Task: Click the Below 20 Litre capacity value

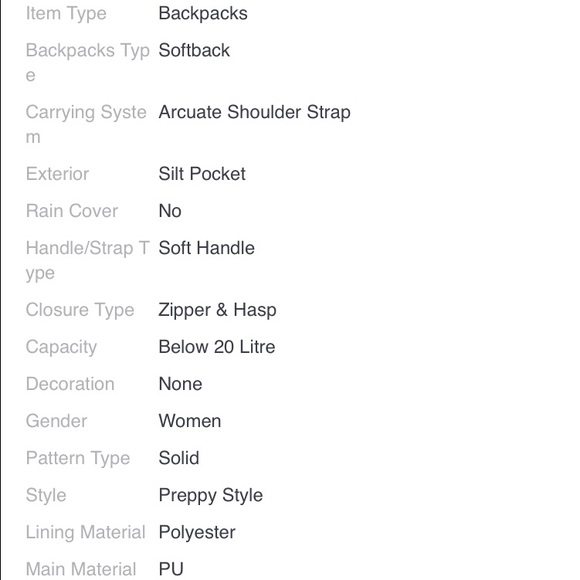Action: click(217, 347)
